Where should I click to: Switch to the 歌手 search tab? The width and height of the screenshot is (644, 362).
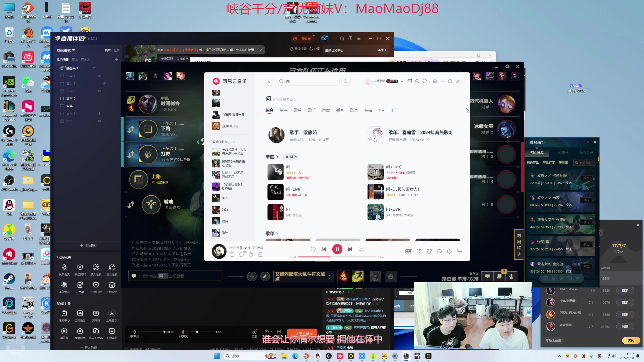312,110
